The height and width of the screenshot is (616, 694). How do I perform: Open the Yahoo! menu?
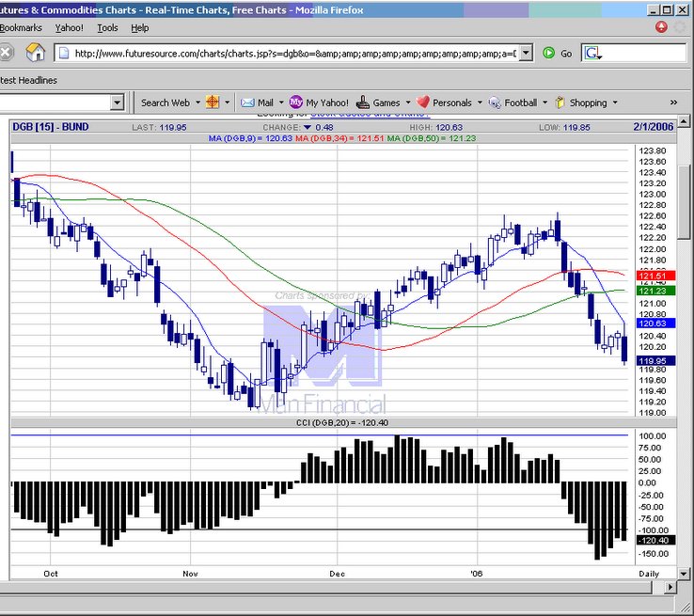[x=69, y=28]
